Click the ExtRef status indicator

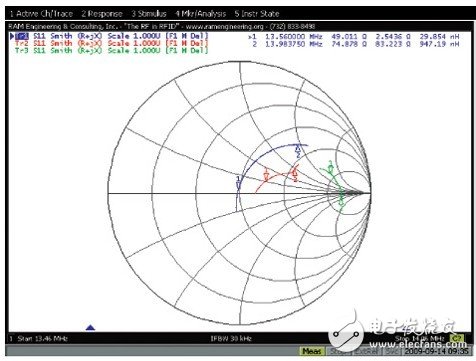tap(366, 351)
